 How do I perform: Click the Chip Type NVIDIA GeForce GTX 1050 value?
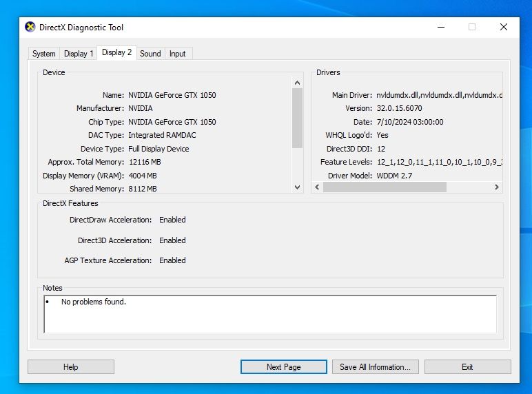(x=172, y=122)
